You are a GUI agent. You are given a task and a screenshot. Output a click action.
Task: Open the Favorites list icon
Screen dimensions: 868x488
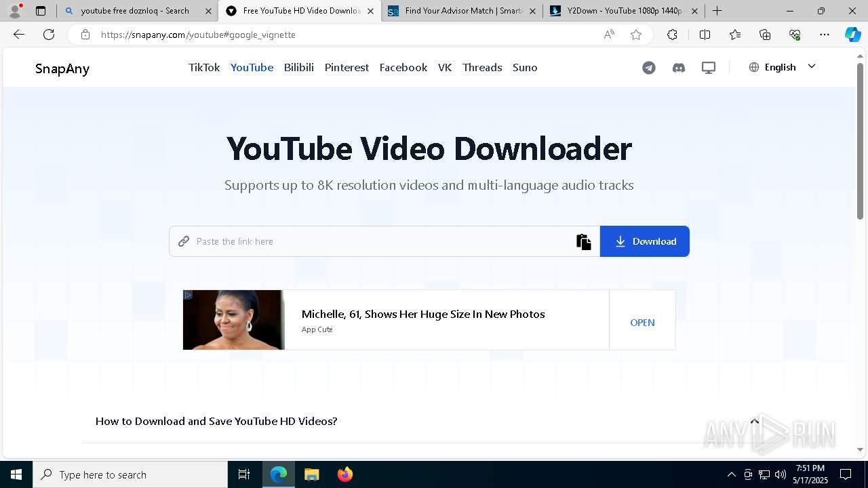pos(735,35)
